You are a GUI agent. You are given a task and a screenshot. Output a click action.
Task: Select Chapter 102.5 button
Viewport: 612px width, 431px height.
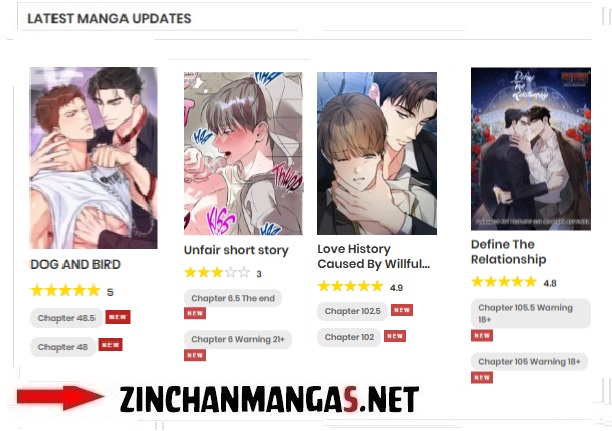click(352, 311)
